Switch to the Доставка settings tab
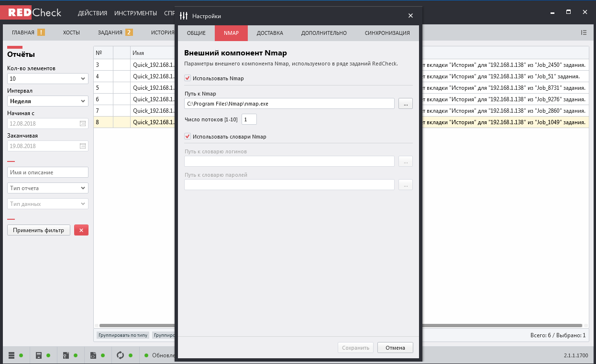The width and height of the screenshot is (596, 364). point(270,33)
